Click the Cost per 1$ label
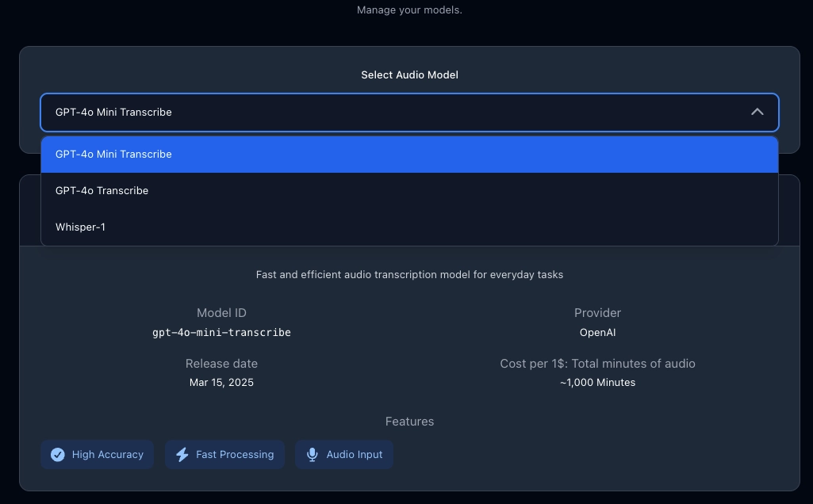813x504 pixels. tap(597, 364)
